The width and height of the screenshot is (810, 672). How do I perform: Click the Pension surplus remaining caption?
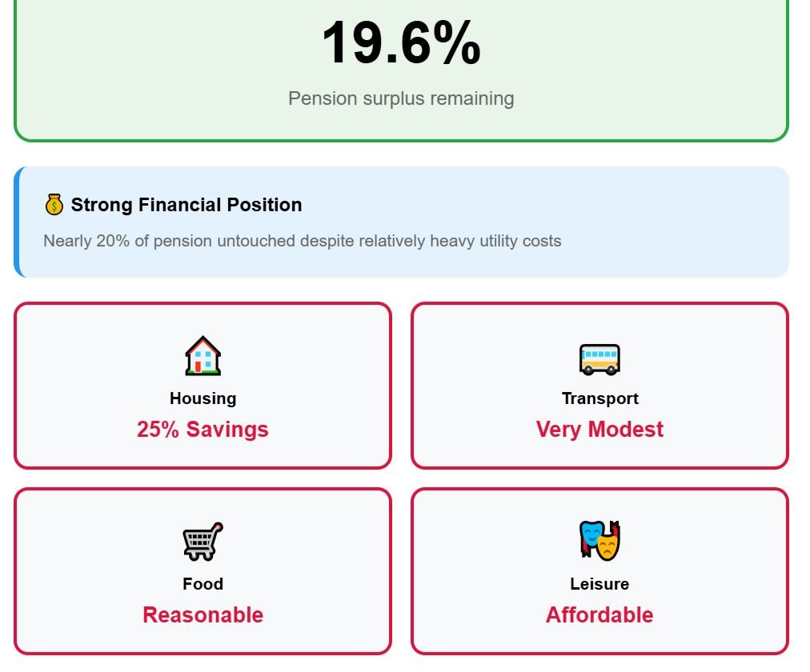tap(401, 99)
